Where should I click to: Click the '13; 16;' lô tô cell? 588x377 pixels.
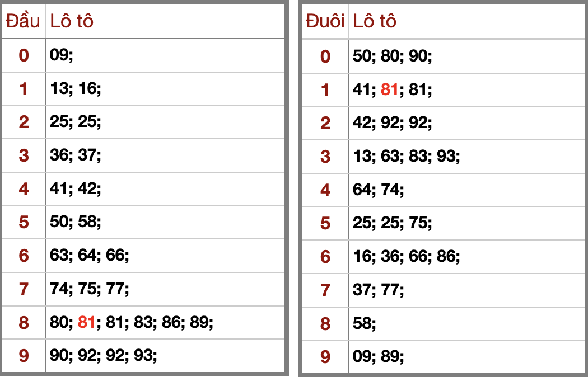click(x=76, y=88)
